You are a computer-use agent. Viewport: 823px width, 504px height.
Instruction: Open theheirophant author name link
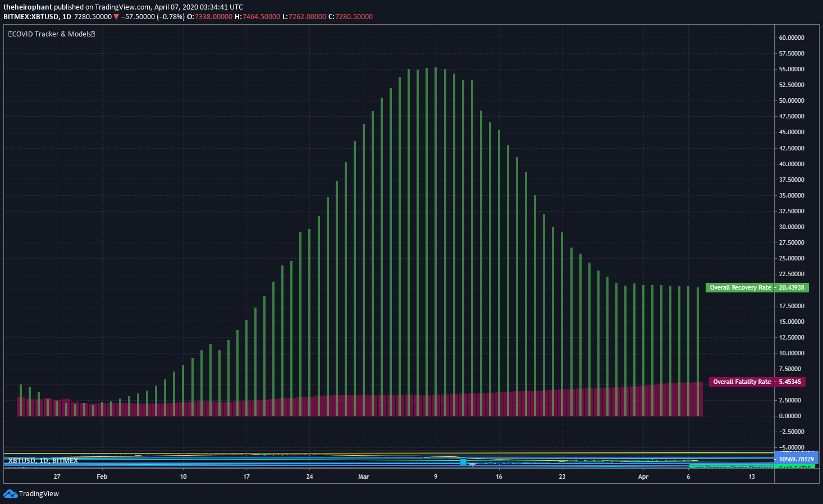pyautogui.click(x=28, y=7)
